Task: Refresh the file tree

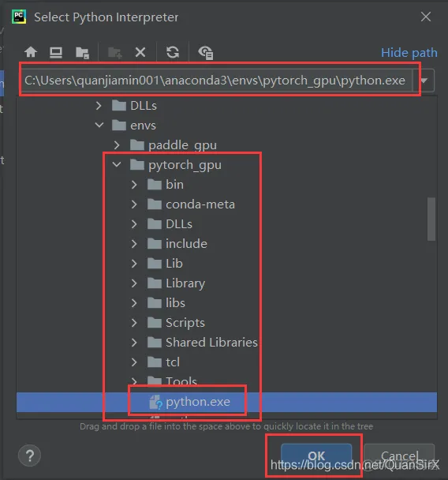Action: (173, 52)
